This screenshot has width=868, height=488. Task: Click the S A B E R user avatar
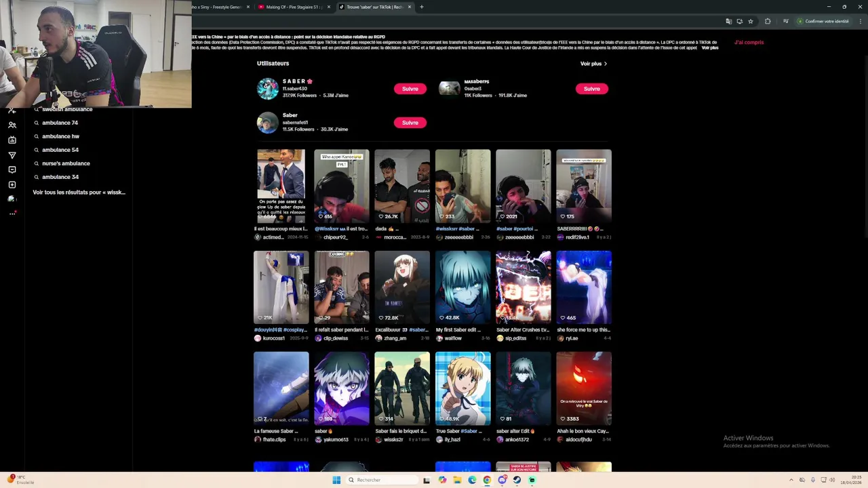coord(268,89)
